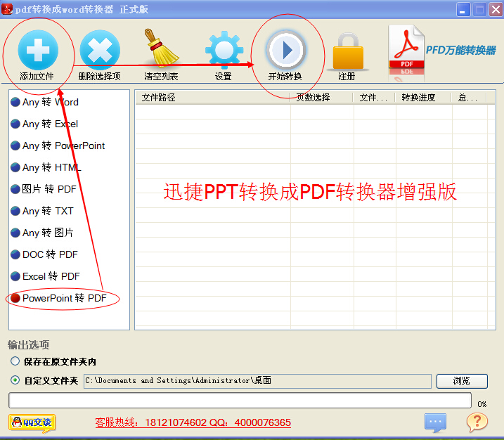The height and width of the screenshot is (440, 504).
Task: Start conversion with the 开始转换 play icon
Action: point(285,51)
